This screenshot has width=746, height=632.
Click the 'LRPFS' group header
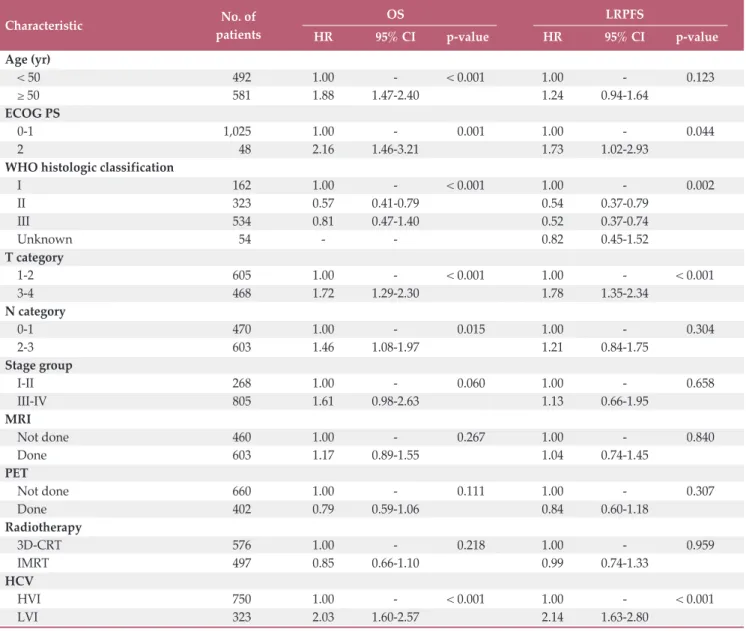pos(625,14)
